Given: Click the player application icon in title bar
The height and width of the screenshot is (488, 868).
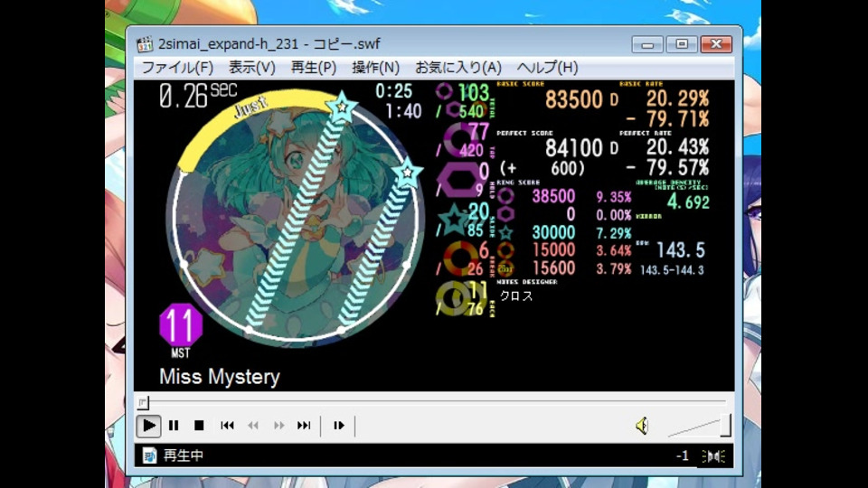Looking at the screenshot, I should (x=145, y=43).
